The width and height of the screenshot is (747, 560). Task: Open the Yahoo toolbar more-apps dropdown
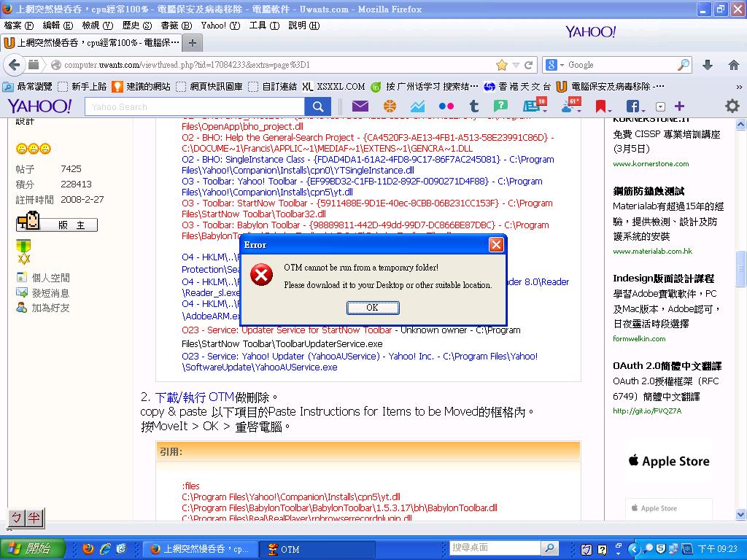click(660, 106)
